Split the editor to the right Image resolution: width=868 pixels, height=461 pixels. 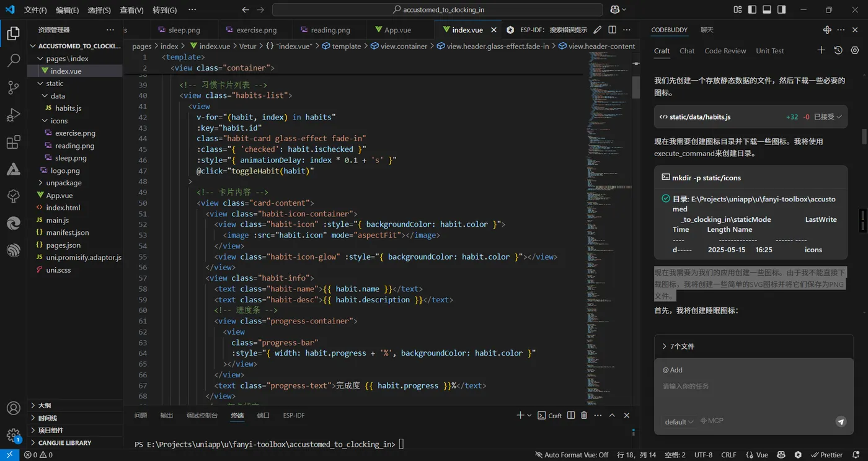(x=612, y=30)
